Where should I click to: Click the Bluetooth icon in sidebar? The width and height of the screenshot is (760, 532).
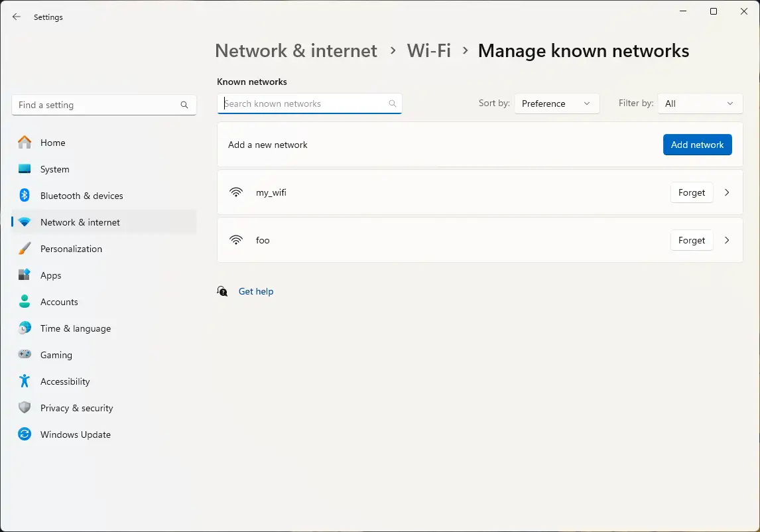click(x=25, y=195)
